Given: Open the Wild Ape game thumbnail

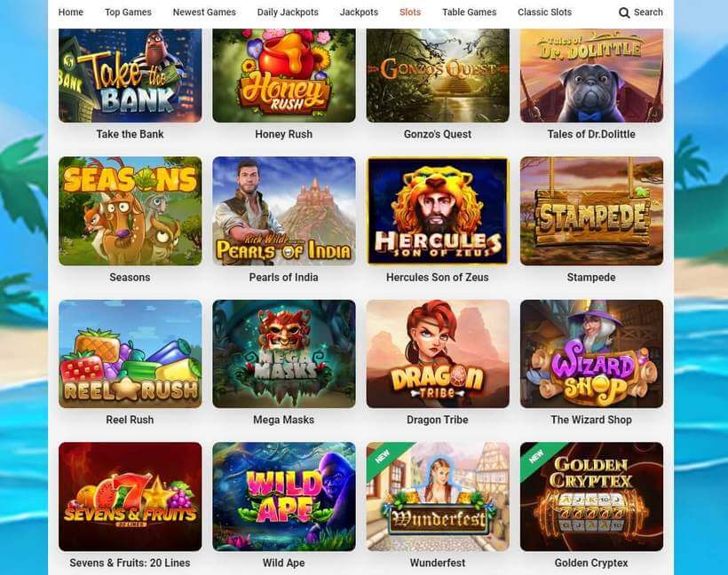Looking at the screenshot, I should 284,497.
